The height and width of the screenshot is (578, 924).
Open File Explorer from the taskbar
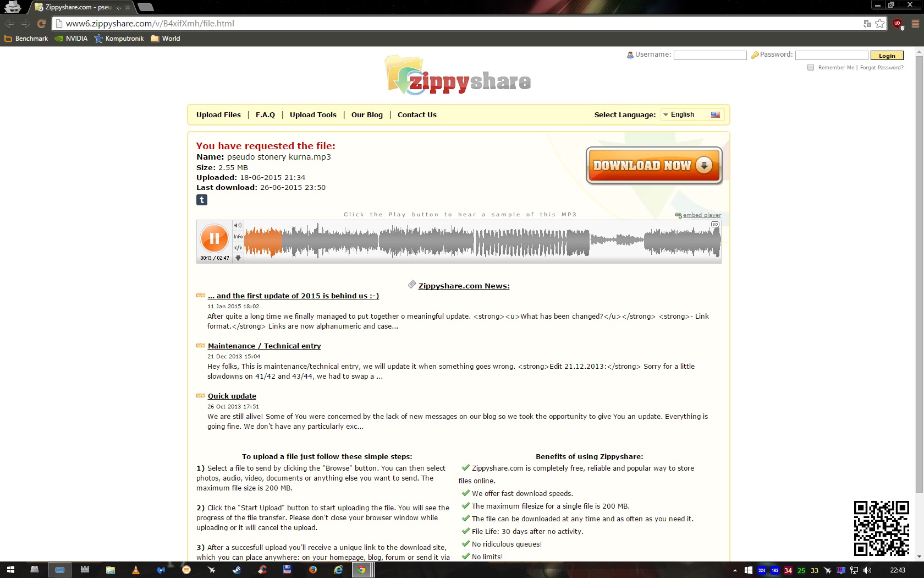(111, 570)
